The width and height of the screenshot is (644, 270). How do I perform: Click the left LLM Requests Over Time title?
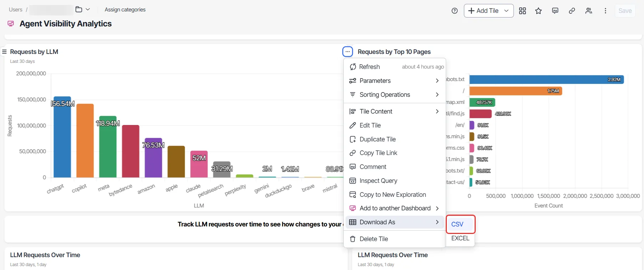(x=45, y=255)
